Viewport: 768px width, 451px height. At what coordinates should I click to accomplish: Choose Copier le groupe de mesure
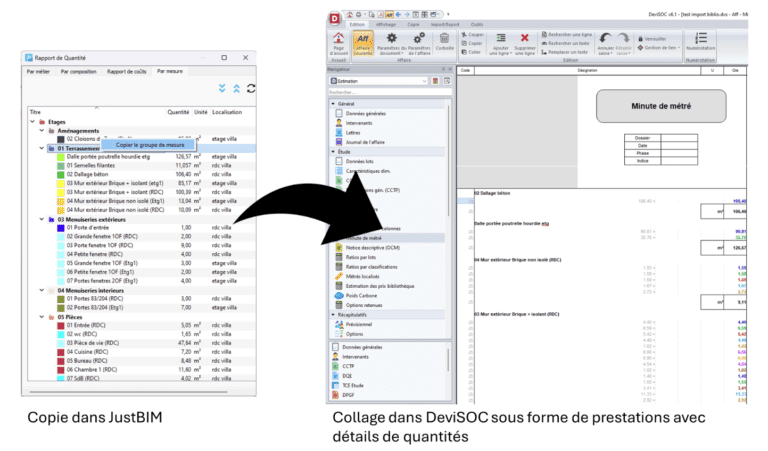point(150,145)
